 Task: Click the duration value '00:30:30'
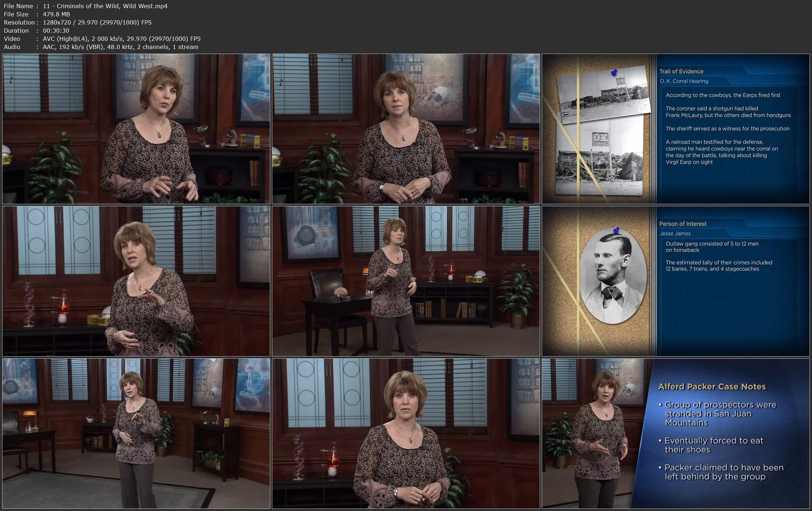(x=56, y=31)
